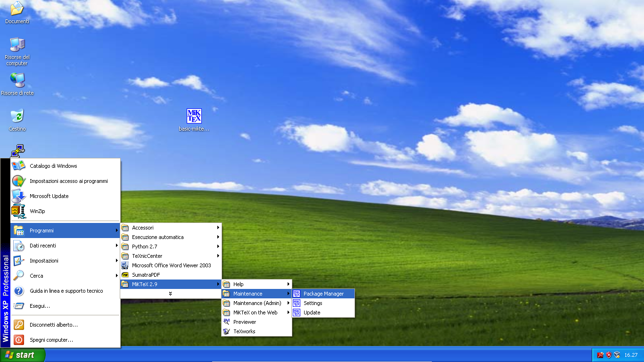Click red security shield tray icon
The image size is (644, 362).
(x=609, y=355)
